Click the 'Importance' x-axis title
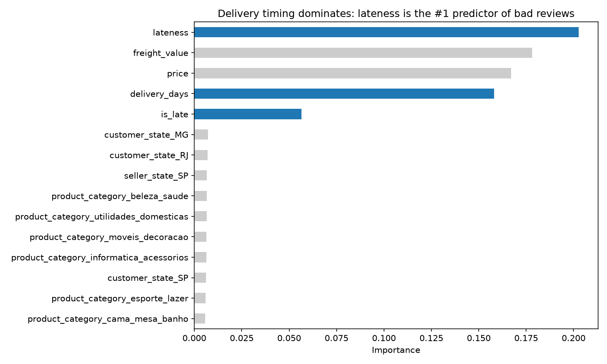 pyautogui.click(x=396, y=350)
